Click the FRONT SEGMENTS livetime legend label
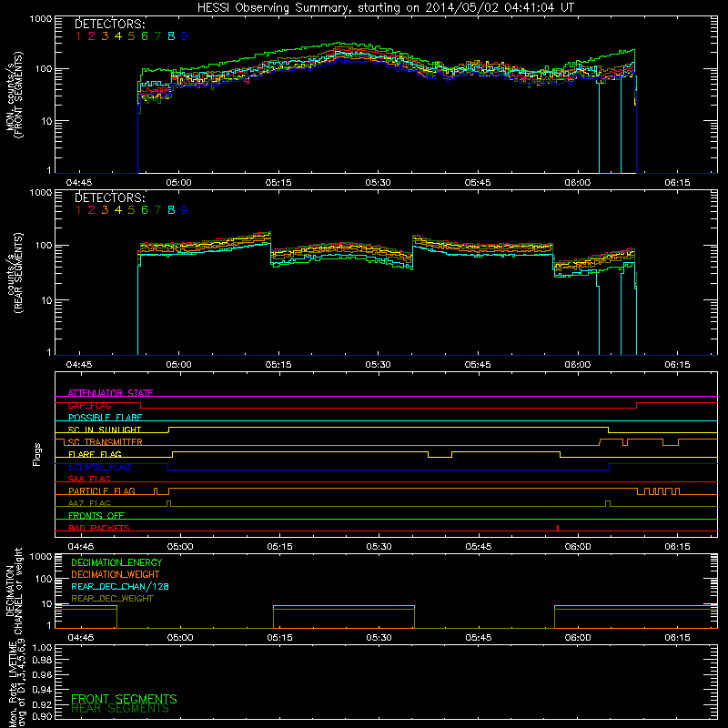 124,699
